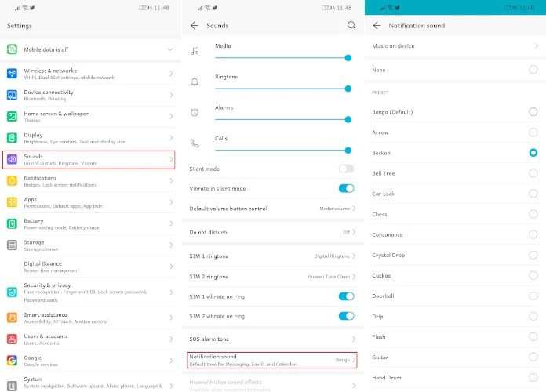Tap the Alarms clock icon
Screen dimensions: 546x392
tap(195, 112)
